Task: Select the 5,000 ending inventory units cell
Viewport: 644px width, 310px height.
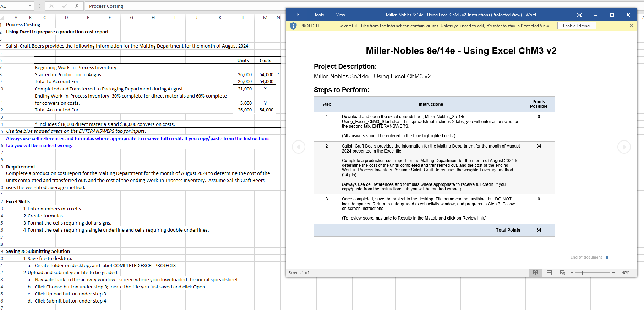Action: [244, 103]
